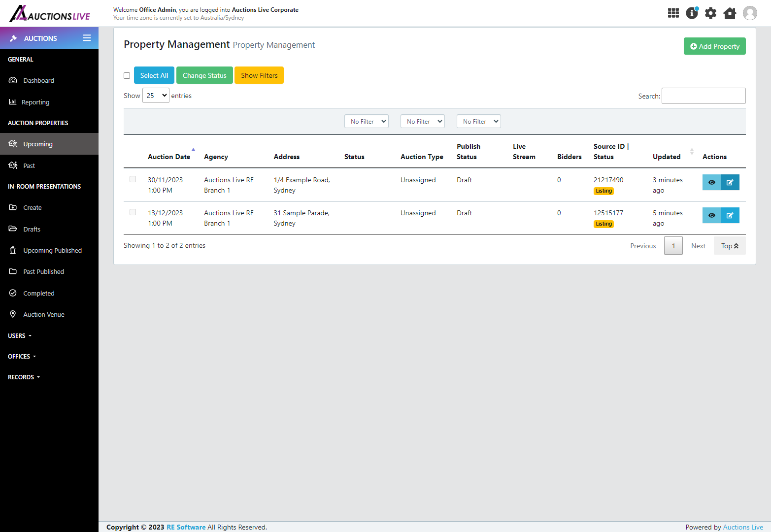Open Past Published in sidebar
The image size is (771, 532).
(44, 271)
